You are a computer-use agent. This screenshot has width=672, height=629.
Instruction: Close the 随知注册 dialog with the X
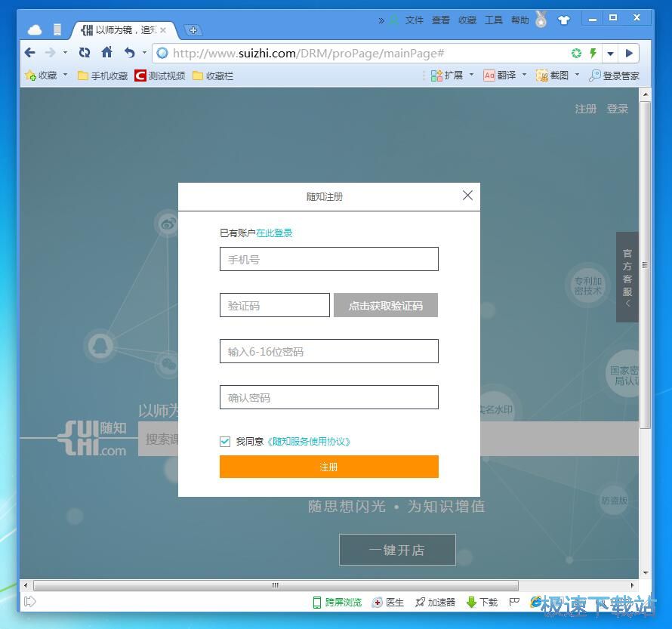(x=467, y=196)
